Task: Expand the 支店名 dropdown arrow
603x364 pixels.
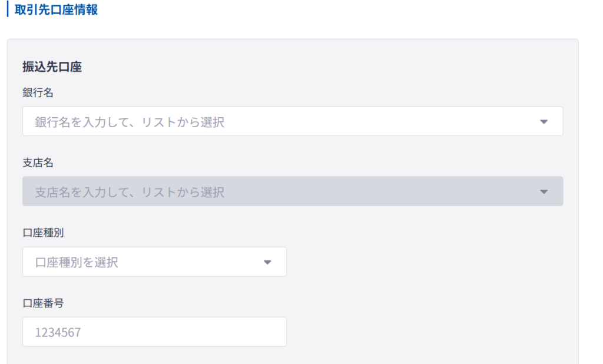Action: [544, 191]
